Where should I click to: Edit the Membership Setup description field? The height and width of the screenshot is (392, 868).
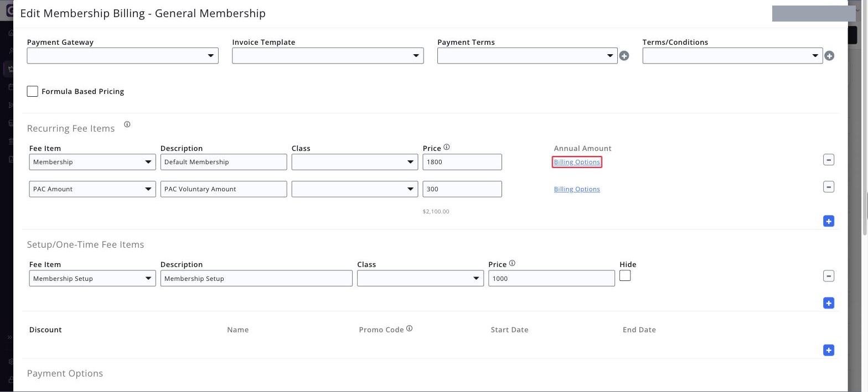256,278
